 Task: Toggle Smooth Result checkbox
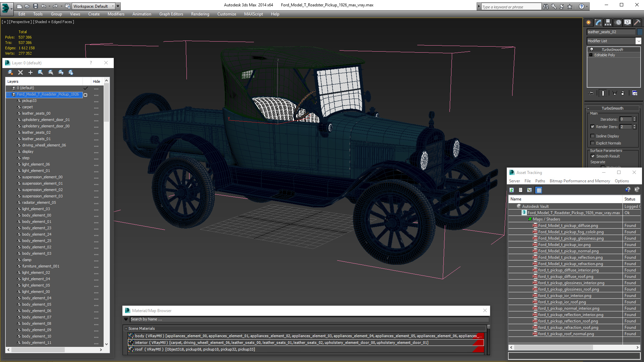(593, 156)
